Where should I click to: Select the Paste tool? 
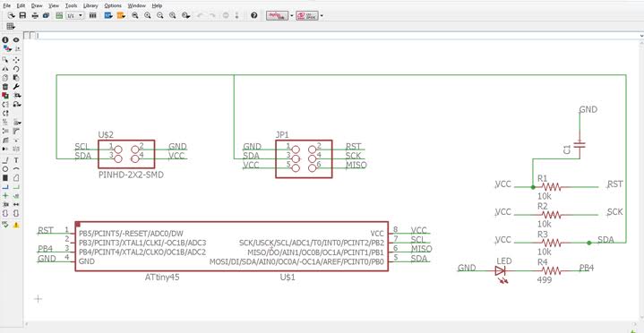(x=16, y=78)
